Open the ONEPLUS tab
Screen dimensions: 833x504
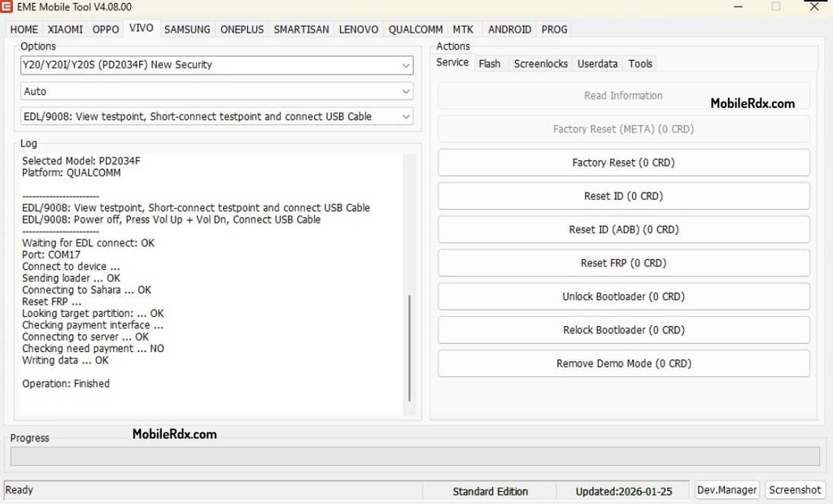pos(242,30)
